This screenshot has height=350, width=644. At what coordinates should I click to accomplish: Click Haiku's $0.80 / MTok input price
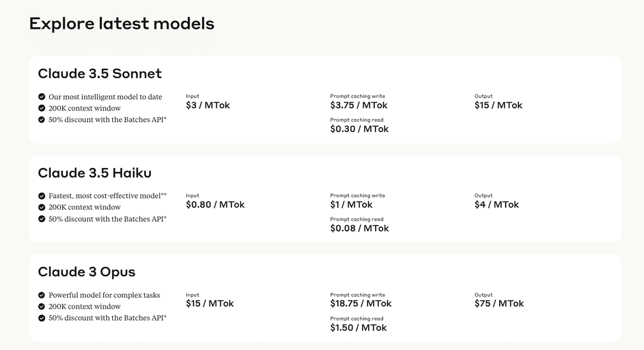coord(215,205)
